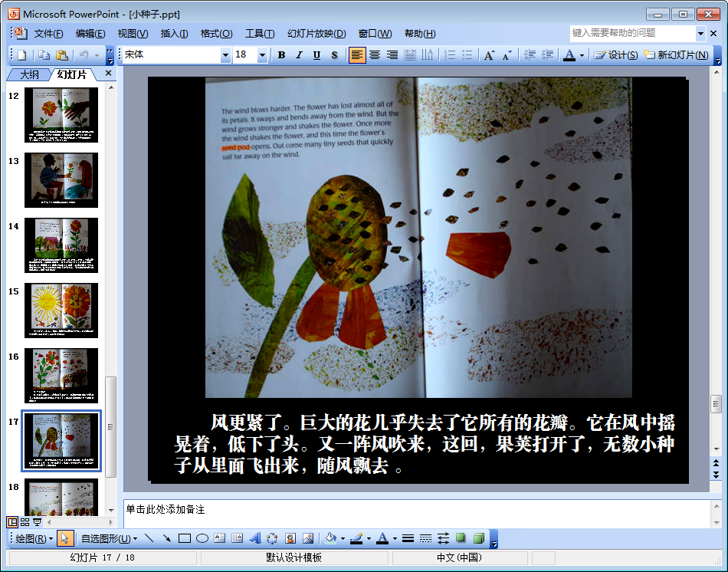Select slide 15 thumbnail
This screenshot has width=728, height=572.
click(61, 310)
